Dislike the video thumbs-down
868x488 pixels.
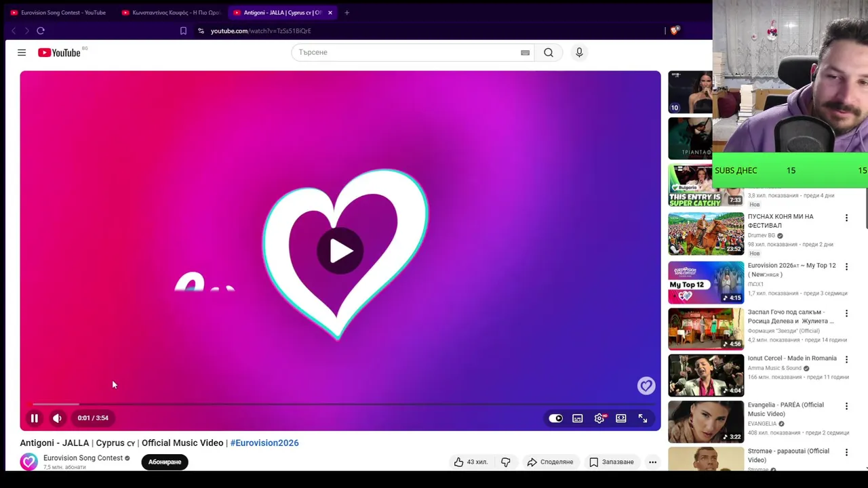click(x=506, y=462)
